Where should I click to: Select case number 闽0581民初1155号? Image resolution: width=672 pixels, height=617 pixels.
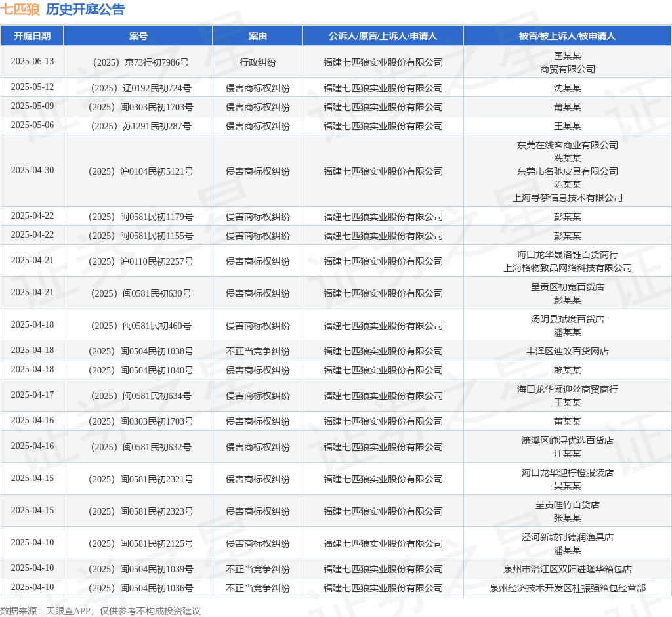click(x=140, y=236)
